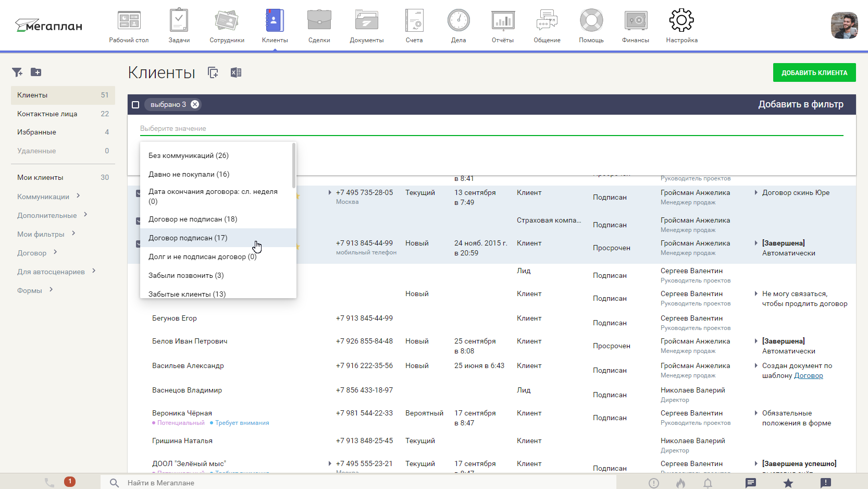Screen dimensions: 868x489
Task: Expand Формы filter group
Action: pyautogui.click(x=51, y=290)
